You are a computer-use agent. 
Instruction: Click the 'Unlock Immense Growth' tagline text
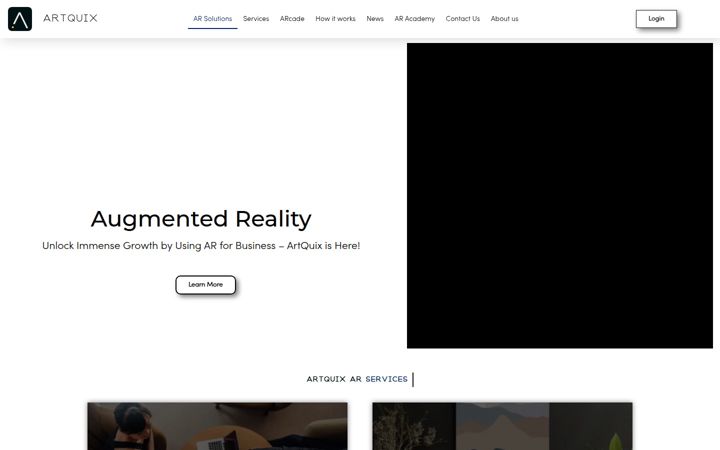click(x=201, y=246)
